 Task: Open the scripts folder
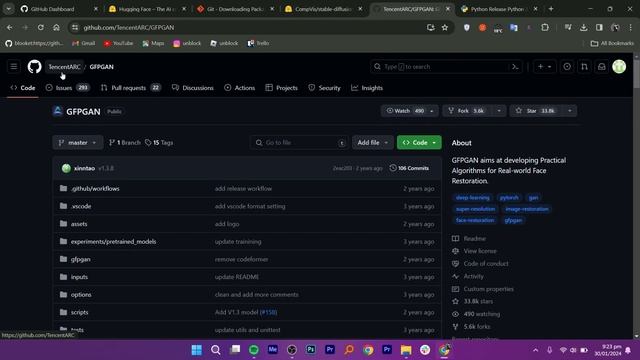(79, 312)
